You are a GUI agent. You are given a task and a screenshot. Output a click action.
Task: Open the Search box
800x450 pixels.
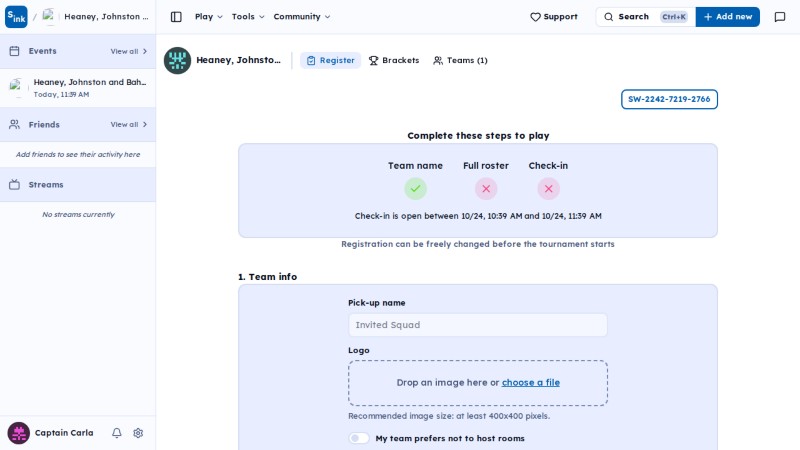[x=645, y=17]
